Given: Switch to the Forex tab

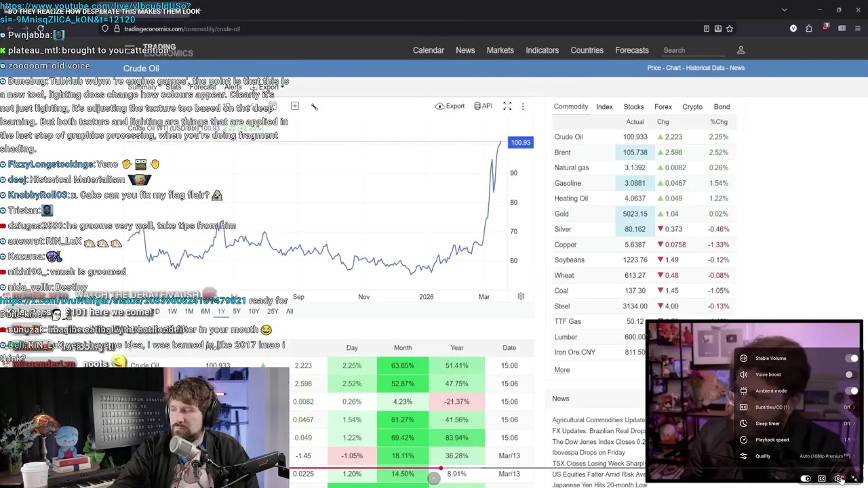Looking at the screenshot, I should pyautogui.click(x=663, y=106).
